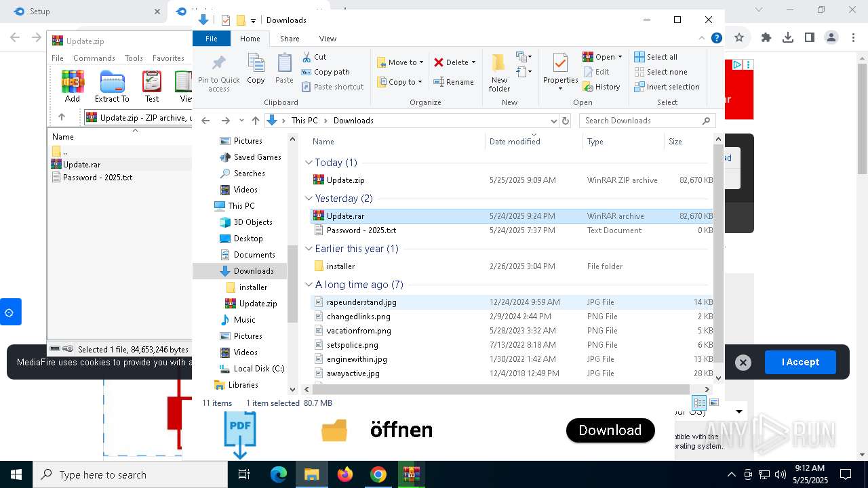The width and height of the screenshot is (868, 488).
Task: Open the File tab in Explorer
Action: [x=212, y=39]
